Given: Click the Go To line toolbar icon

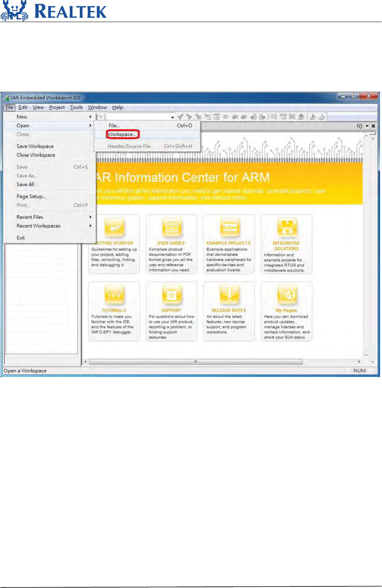Looking at the screenshot, I should [x=216, y=117].
